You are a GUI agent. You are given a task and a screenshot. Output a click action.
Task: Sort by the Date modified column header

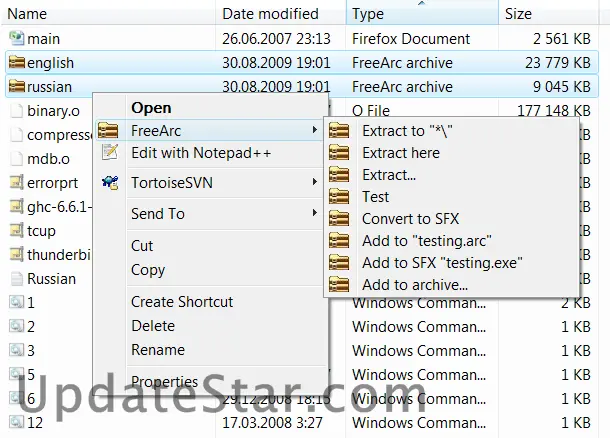pos(280,14)
